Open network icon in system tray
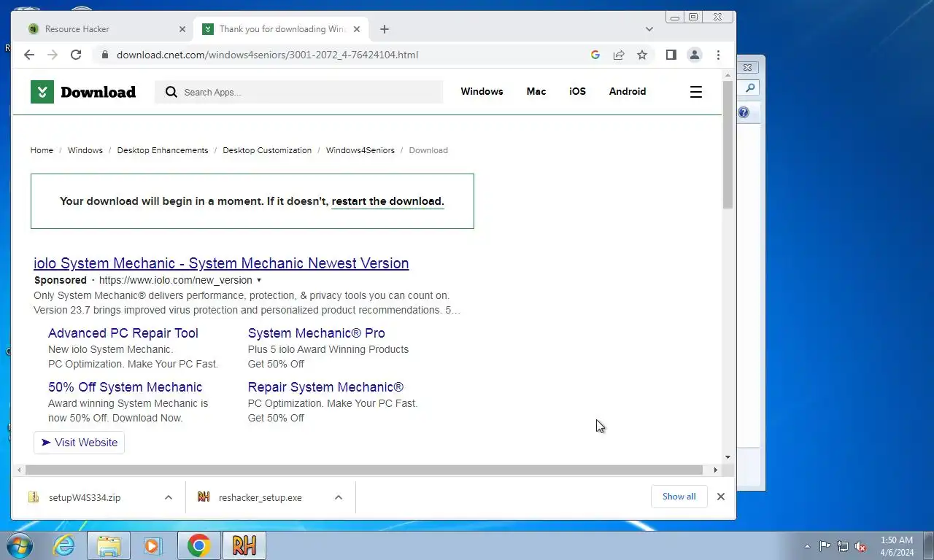The image size is (934, 560). pyautogui.click(x=843, y=546)
